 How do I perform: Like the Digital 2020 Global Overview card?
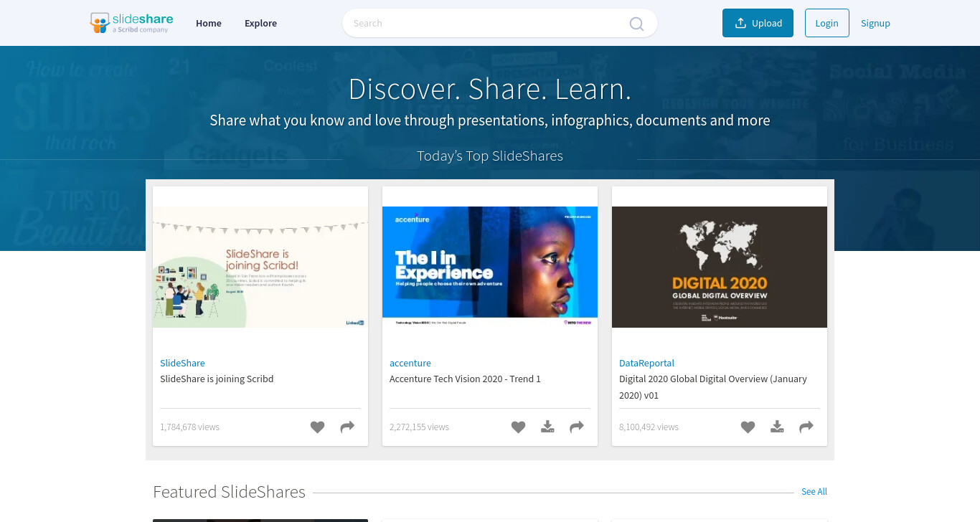coord(748,427)
